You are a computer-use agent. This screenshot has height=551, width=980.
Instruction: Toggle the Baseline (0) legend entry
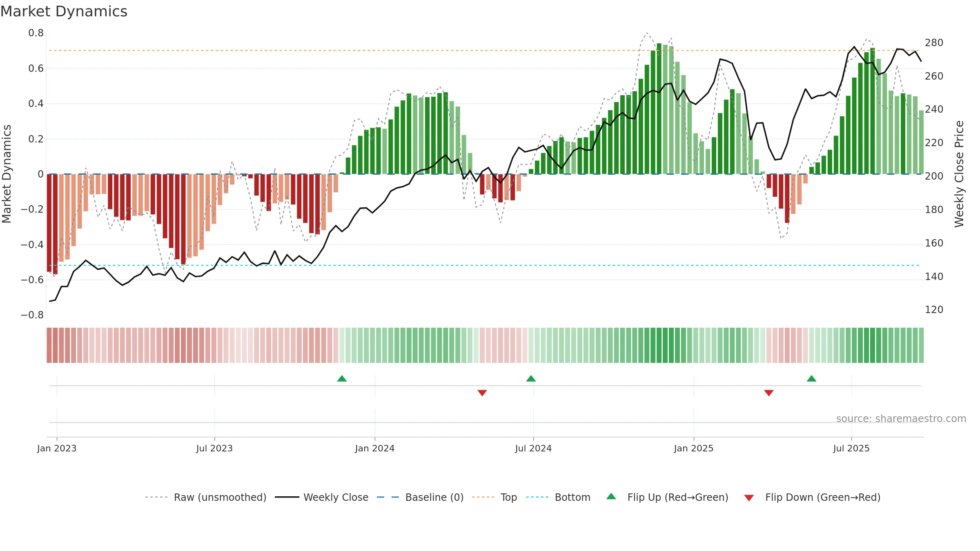420,497
